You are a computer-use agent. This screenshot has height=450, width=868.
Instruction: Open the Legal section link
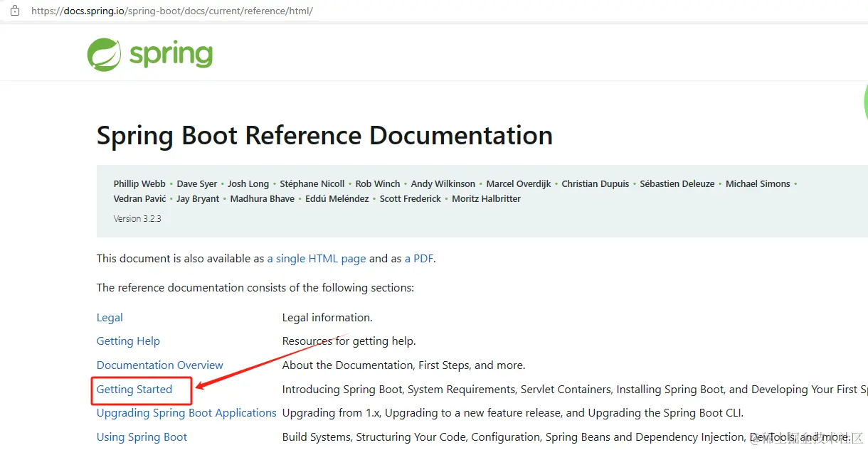tap(110, 318)
